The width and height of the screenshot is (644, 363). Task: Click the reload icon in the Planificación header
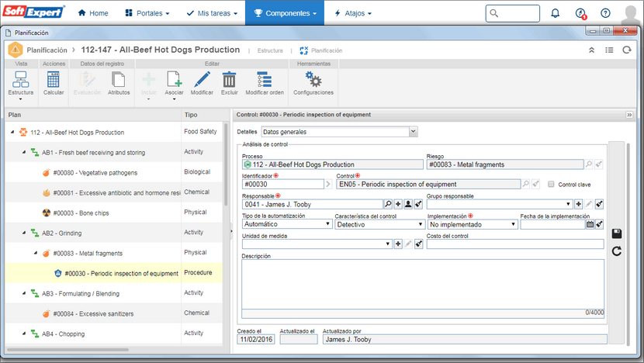click(x=627, y=50)
